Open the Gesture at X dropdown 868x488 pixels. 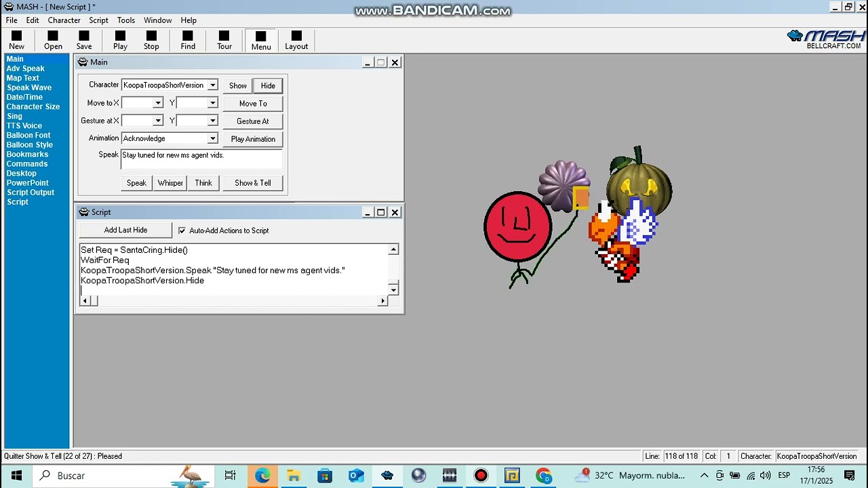click(158, 121)
